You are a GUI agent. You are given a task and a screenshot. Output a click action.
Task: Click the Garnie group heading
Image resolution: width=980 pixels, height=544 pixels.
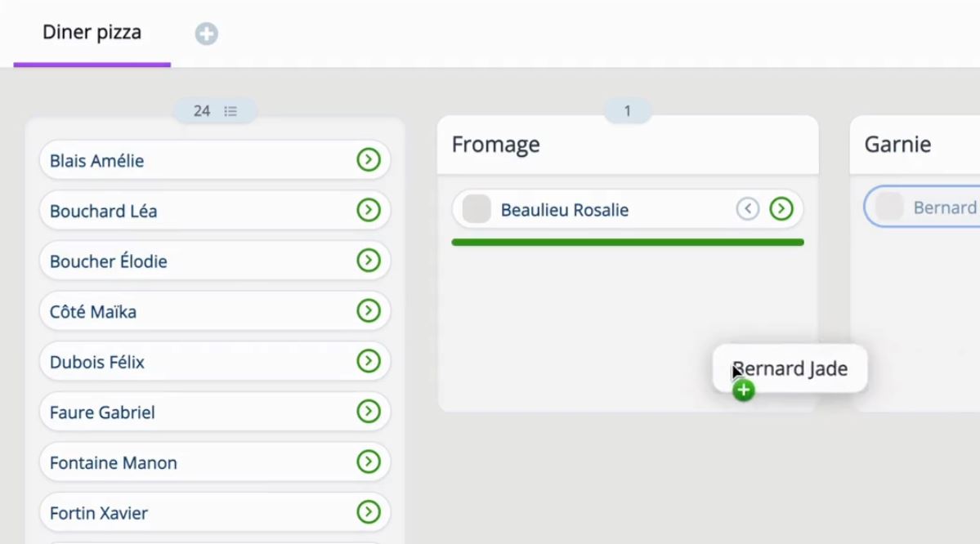click(x=897, y=145)
